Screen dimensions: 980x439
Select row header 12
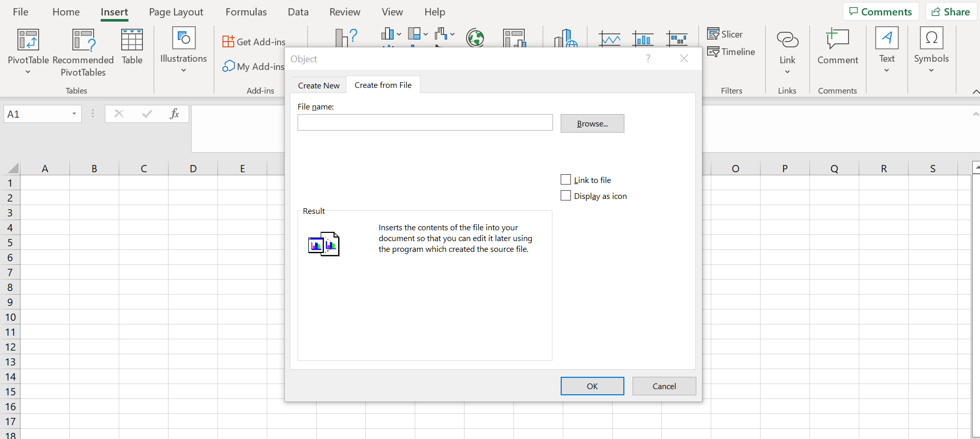tap(10, 346)
